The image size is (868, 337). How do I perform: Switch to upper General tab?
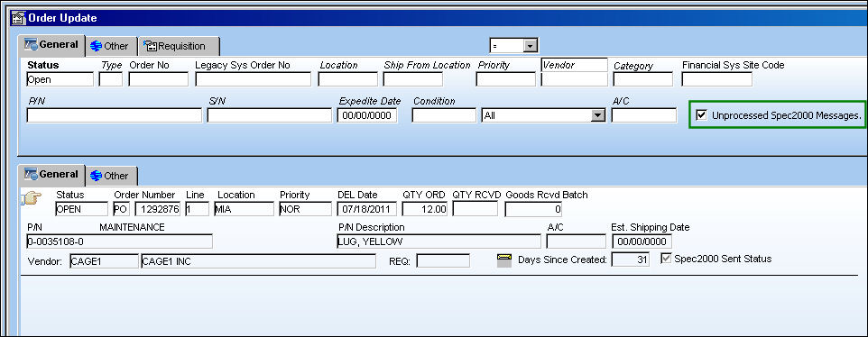(x=51, y=45)
